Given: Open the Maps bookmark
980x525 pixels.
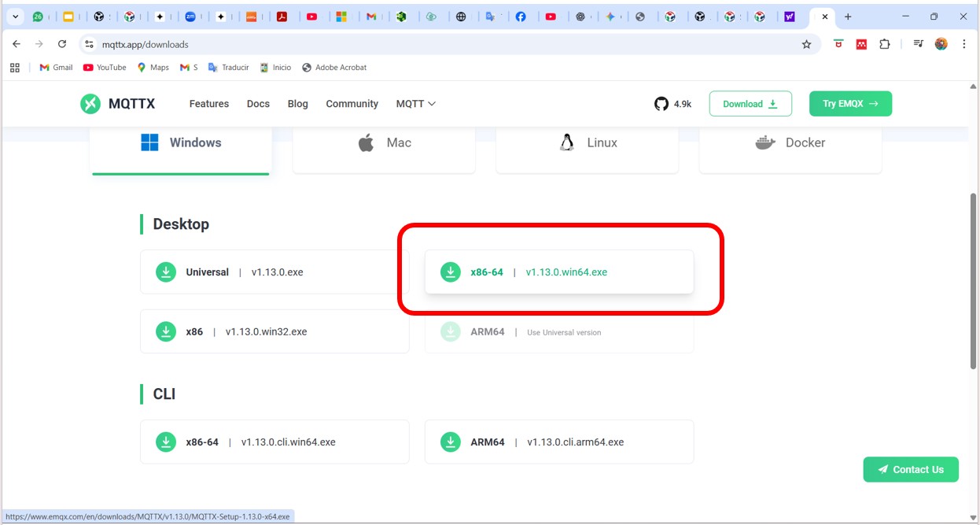Looking at the screenshot, I should pyautogui.click(x=153, y=68).
